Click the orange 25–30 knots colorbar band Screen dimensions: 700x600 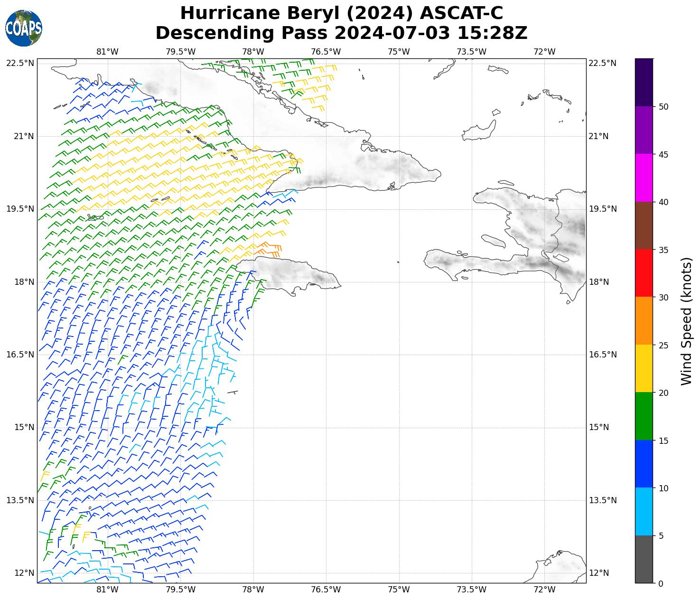tap(644, 321)
